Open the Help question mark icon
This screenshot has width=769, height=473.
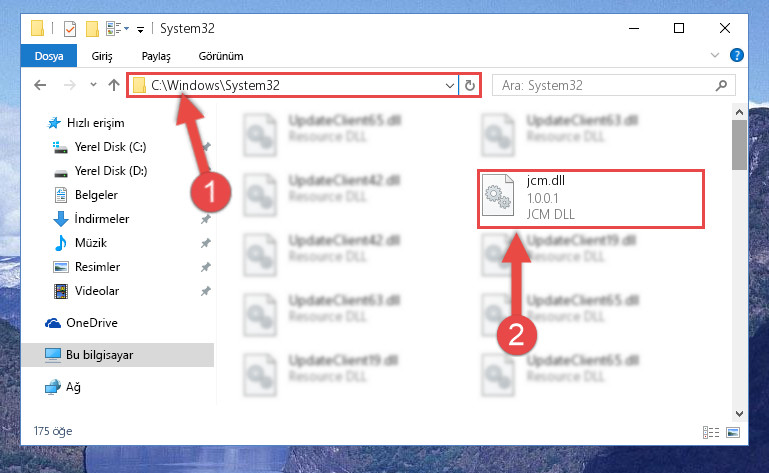click(x=736, y=55)
